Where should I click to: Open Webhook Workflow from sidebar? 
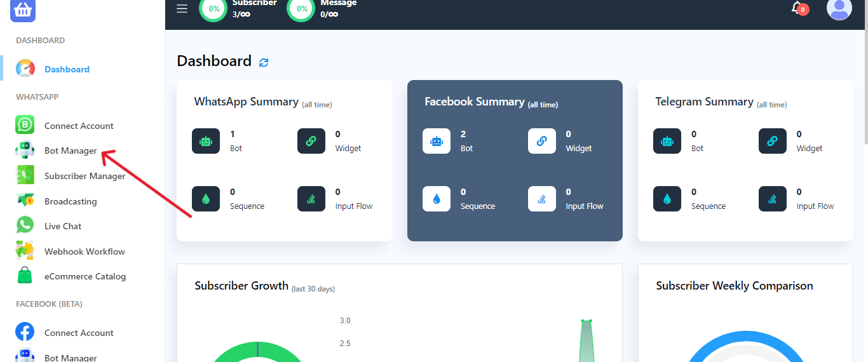pos(85,251)
